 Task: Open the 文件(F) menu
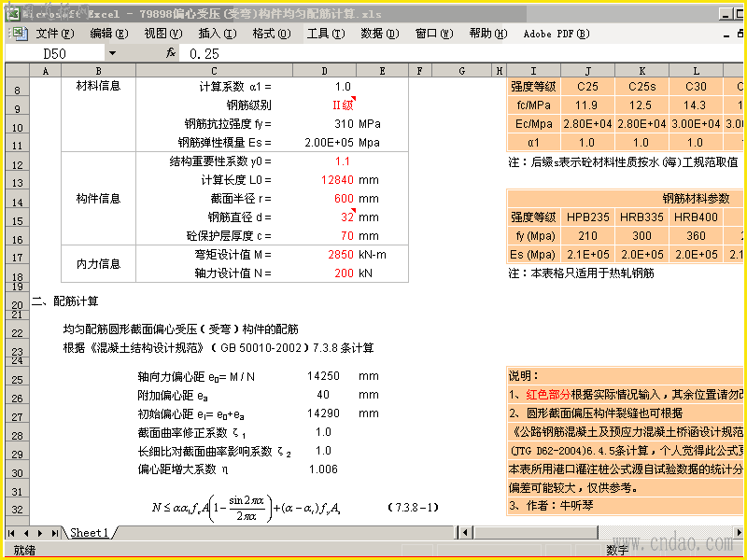(55, 34)
